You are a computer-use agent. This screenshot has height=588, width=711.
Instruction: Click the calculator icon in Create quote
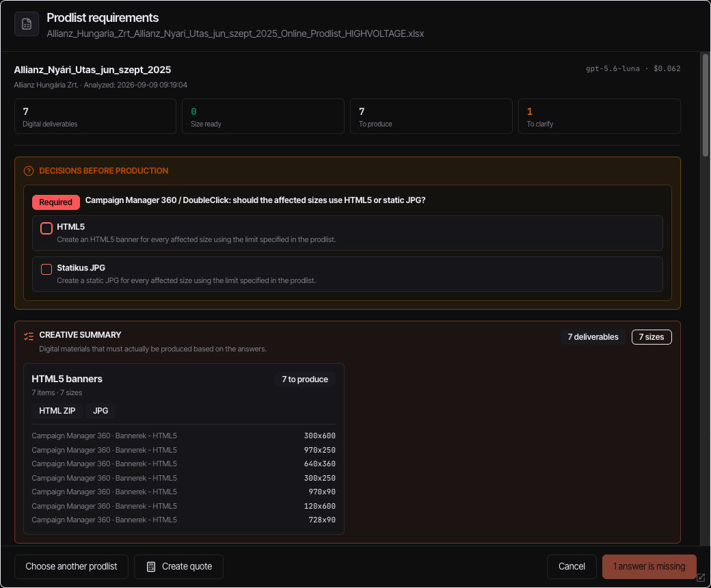tap(151, 567)
